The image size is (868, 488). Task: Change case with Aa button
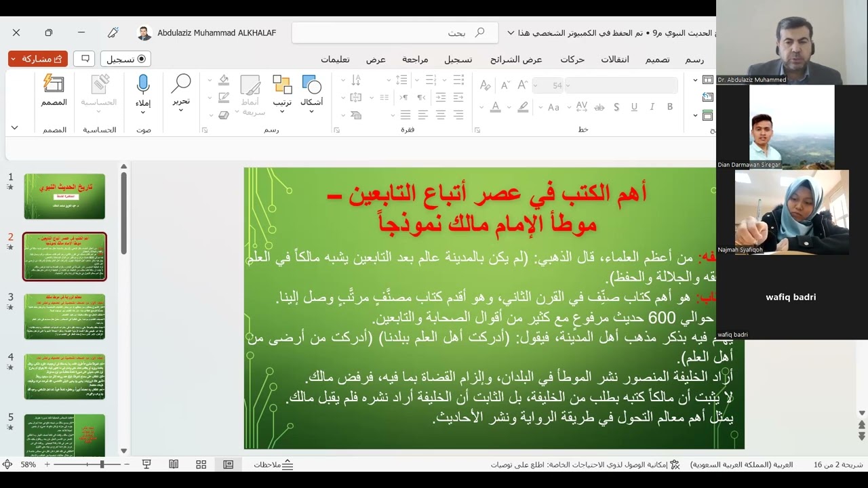point(553,107)
